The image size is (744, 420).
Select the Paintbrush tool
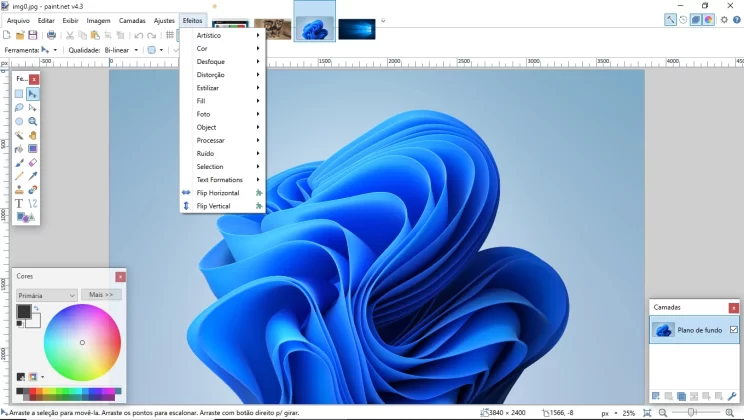(x=19, y=163)
